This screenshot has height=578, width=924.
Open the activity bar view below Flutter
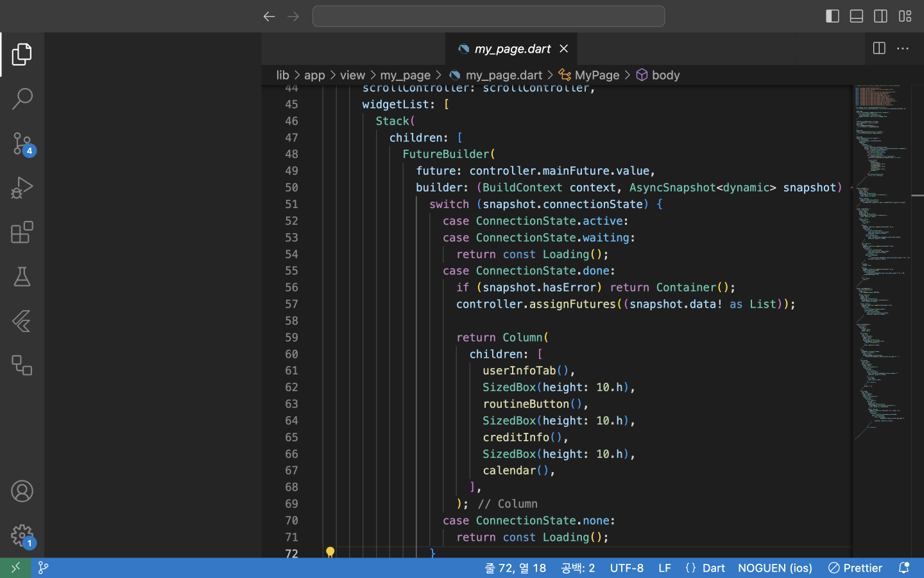tap(22, 365)
